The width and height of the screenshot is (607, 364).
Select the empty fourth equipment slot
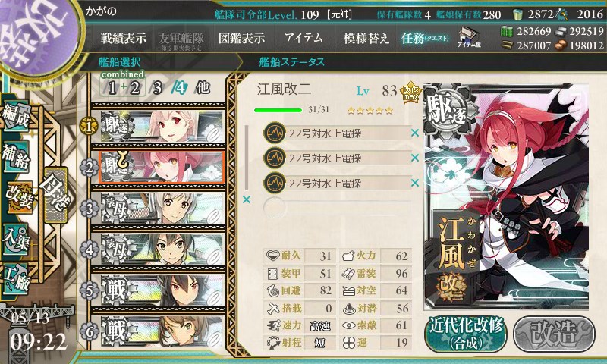337,208
